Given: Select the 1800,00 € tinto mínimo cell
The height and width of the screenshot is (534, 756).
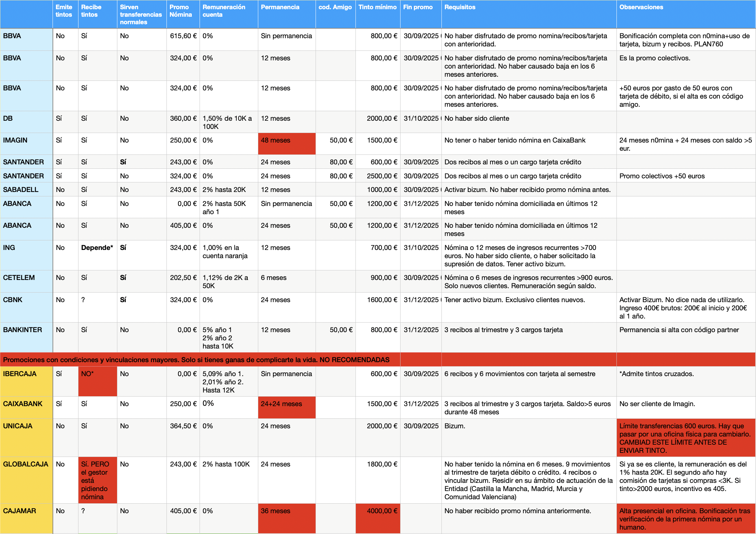Looking at the screenshot, I should point(378,480).
